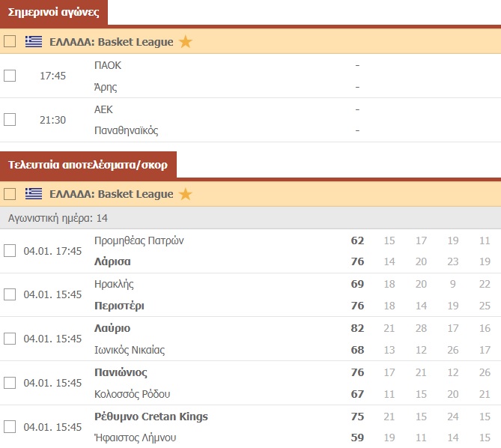Click team name Ιωνικός Νικαίας
501x448 pixels.
pos(130,350)
